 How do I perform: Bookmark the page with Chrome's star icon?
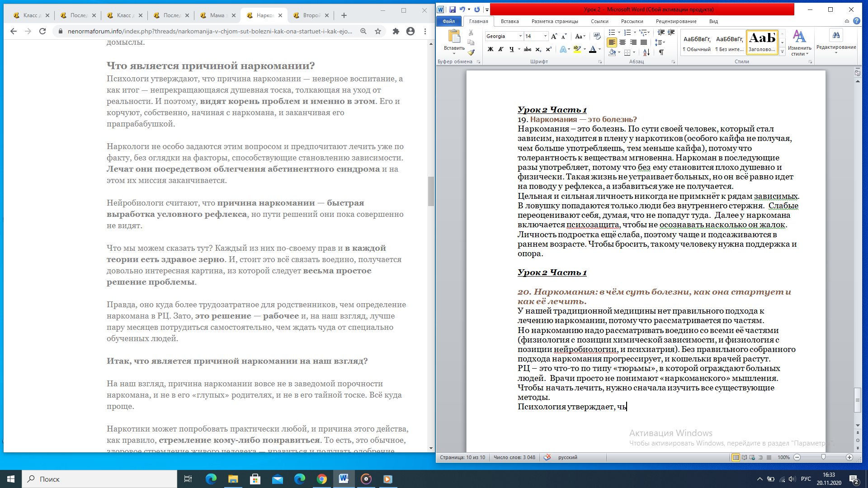pyautogui.click(x=378, y=31)
